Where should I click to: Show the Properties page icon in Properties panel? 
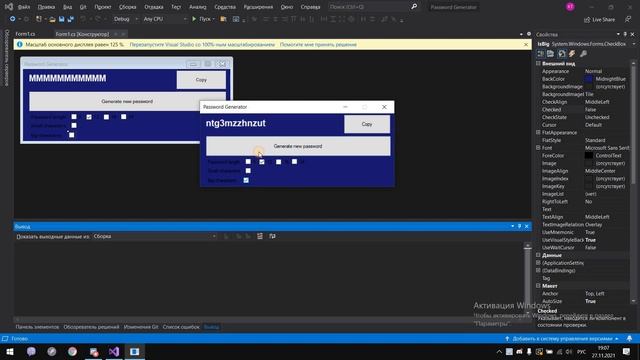tap(562, 53)
